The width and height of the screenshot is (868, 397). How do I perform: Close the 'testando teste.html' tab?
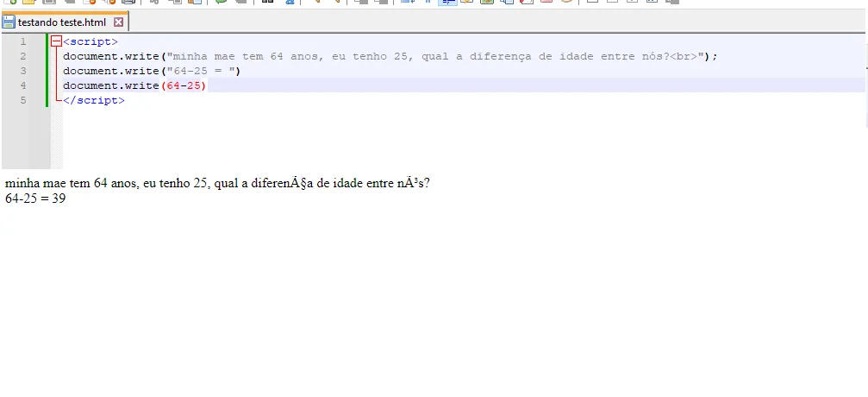[x=118, y=22]
